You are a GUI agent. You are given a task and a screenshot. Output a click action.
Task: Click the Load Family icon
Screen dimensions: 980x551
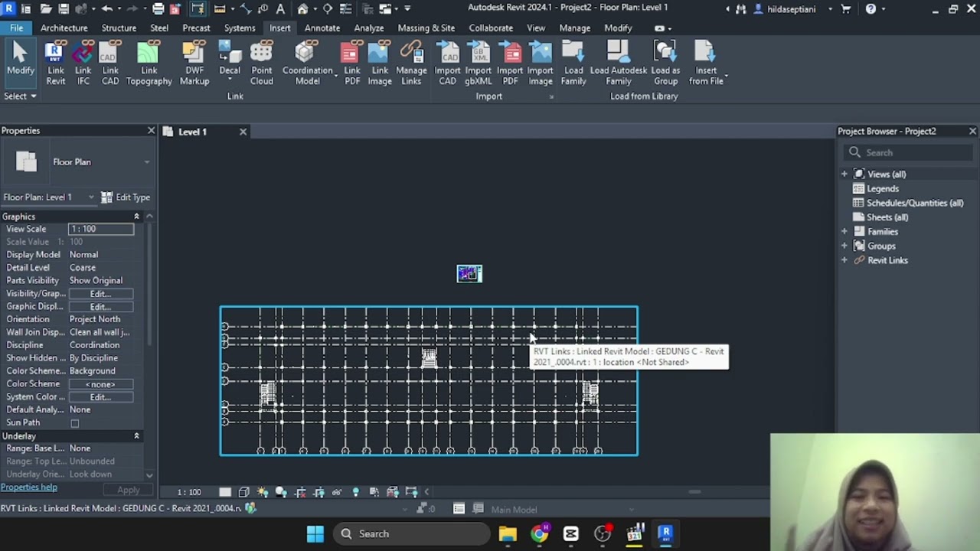coord(573,53)
